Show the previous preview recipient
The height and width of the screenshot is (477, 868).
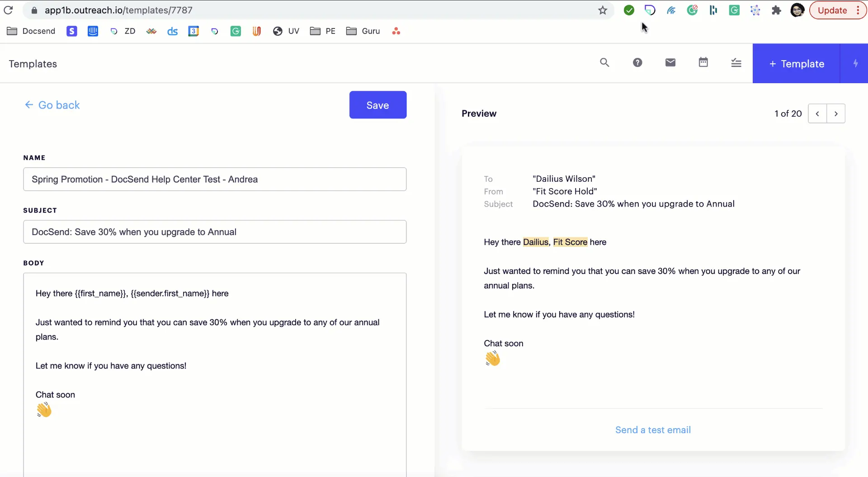coord(817,113)
